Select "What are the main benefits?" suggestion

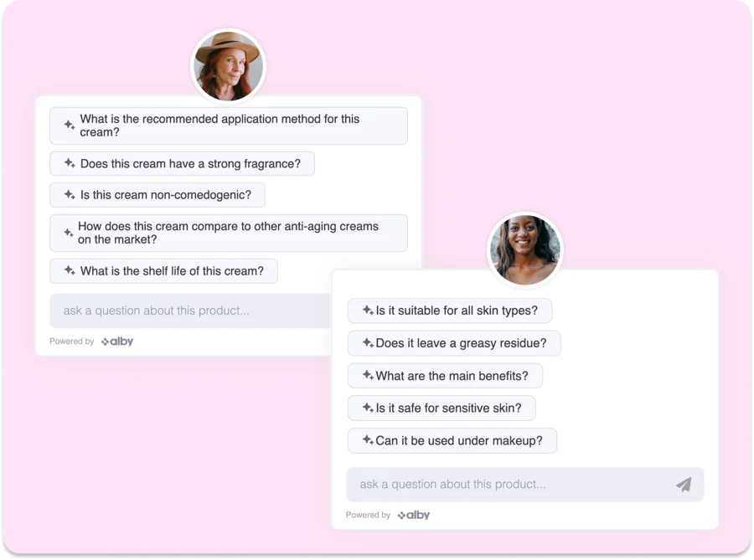pyautogui.click(x=445, y=376)
